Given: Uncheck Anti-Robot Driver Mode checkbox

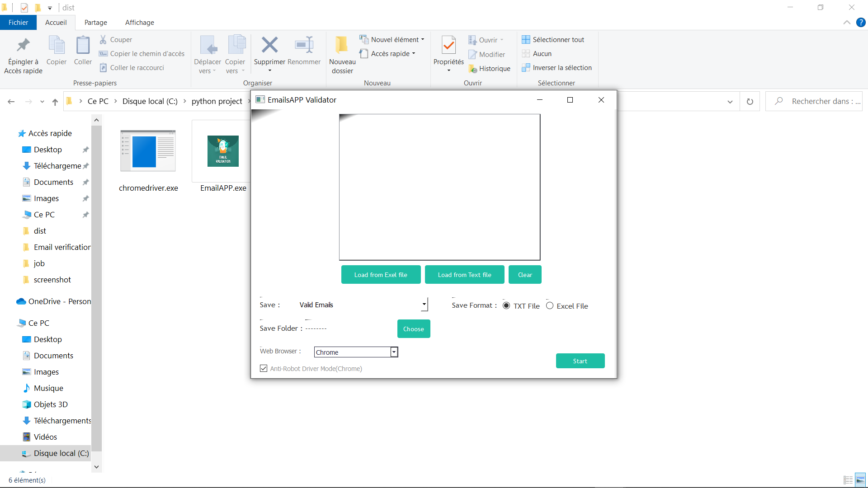Looking at the screenshot, I should 264,369.
